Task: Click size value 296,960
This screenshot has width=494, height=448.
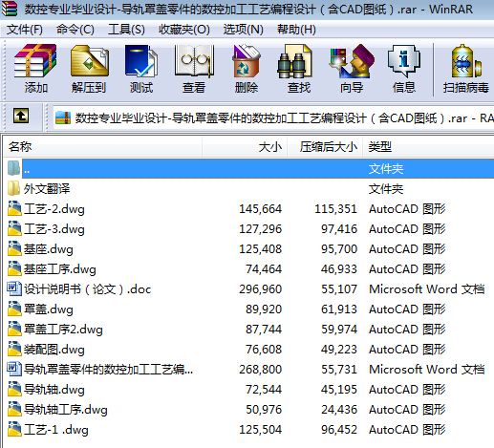Action: [x=261, y=289]
